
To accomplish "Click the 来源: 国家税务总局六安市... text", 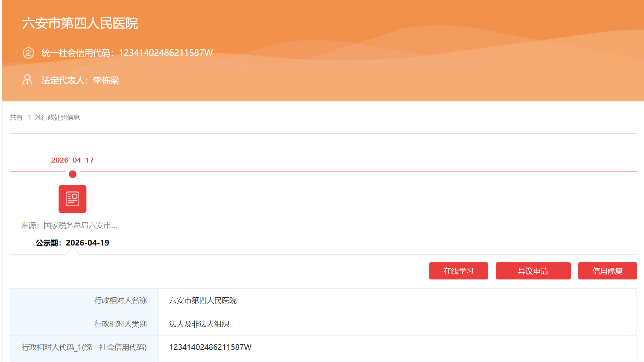I will click(x=69, y=225).
